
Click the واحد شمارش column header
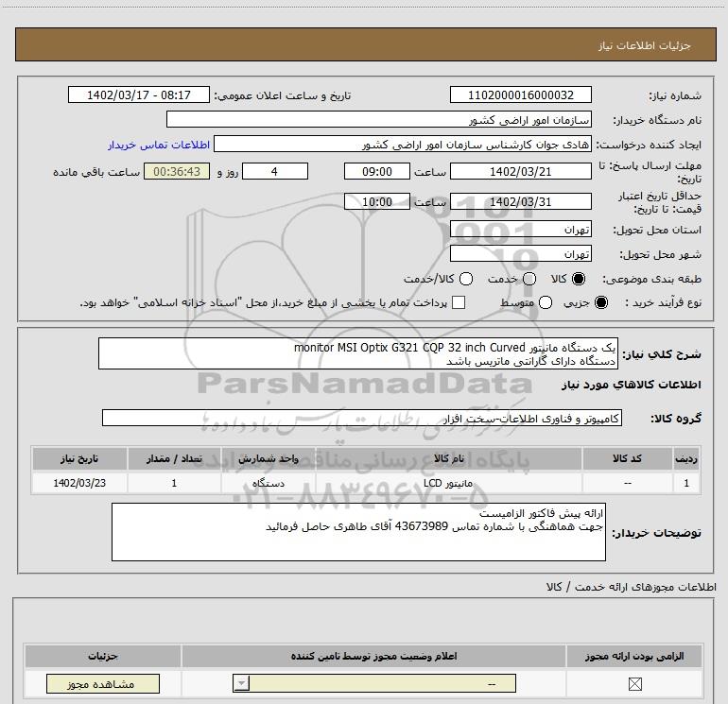click(x=269, y=459)
